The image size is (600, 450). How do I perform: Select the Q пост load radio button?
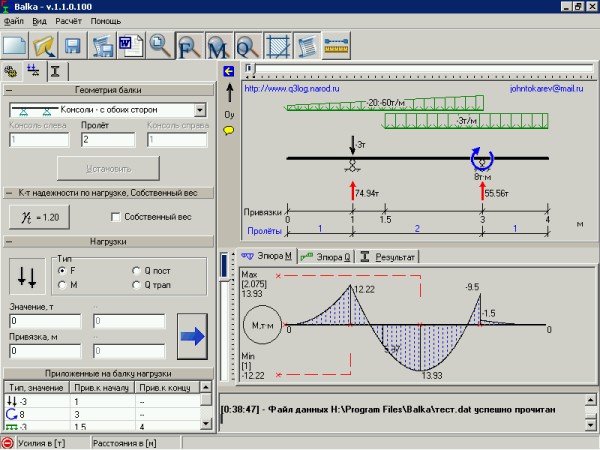[136, 271]
